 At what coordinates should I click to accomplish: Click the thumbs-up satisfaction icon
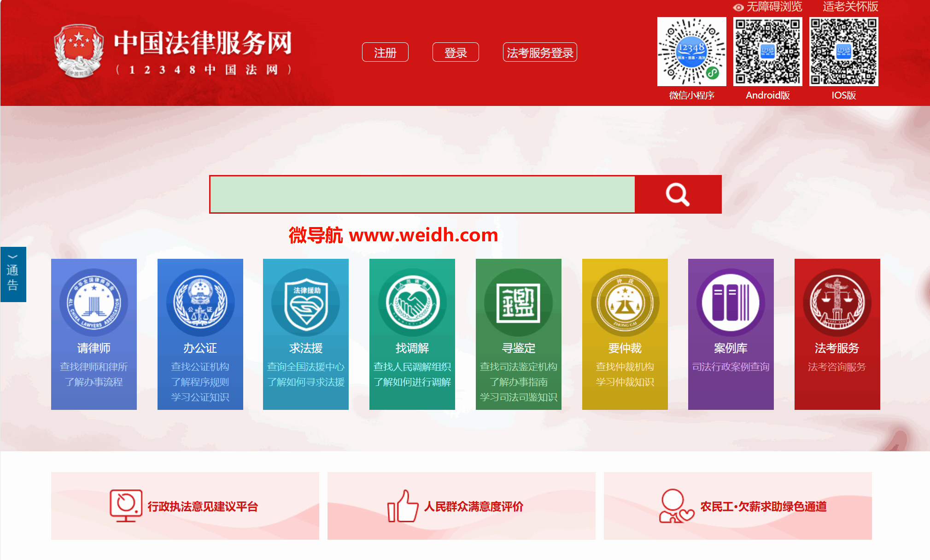coord(403,506)
